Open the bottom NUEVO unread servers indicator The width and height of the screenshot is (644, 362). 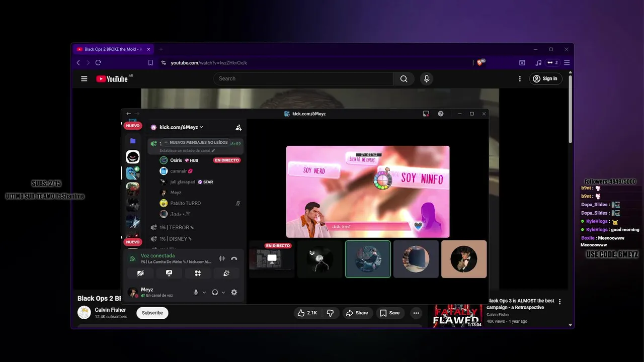tap(133, 242)
